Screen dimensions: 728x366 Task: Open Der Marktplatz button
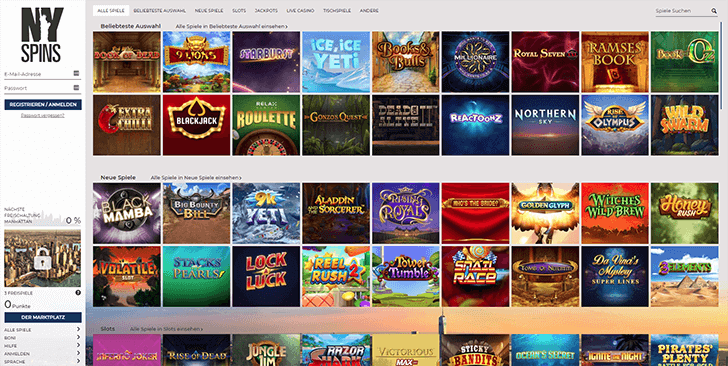43,317
